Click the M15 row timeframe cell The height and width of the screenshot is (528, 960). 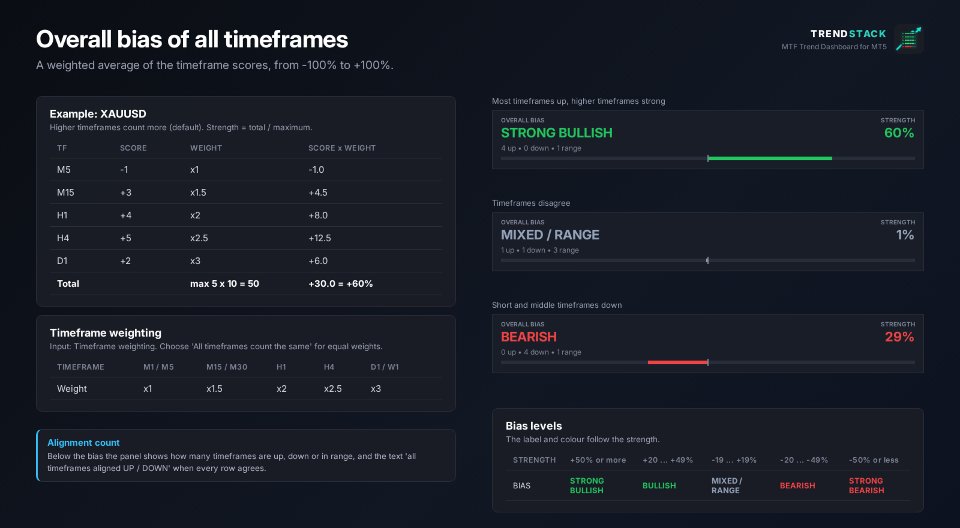pyautogui.click(x=66, y=192)
